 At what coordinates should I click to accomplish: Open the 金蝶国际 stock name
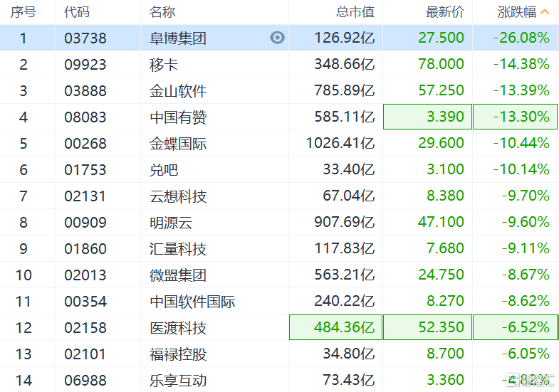(x=178, y=144)
